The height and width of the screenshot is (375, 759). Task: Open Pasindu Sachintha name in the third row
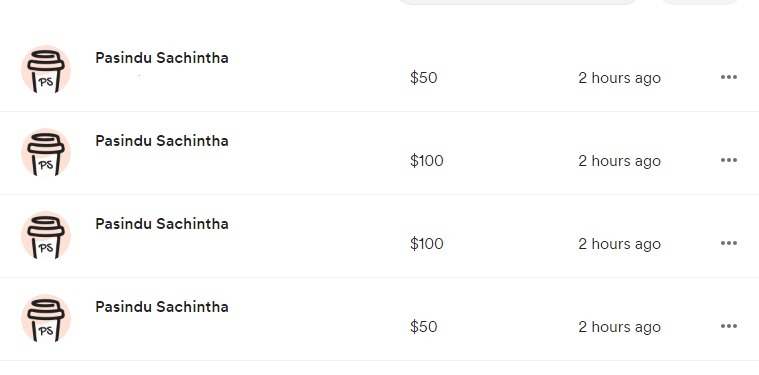tap(162, 224)
